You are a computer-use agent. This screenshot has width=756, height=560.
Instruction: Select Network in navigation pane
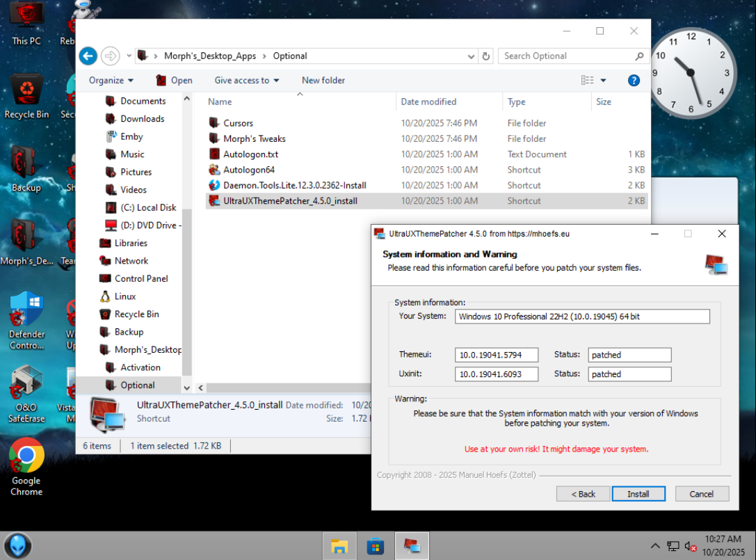click(x=131, y=261)
